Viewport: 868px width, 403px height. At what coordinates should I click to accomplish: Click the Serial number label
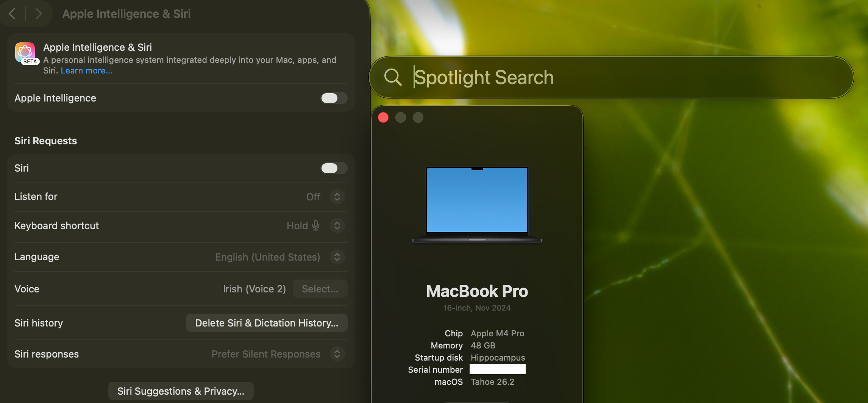(436, 370)
